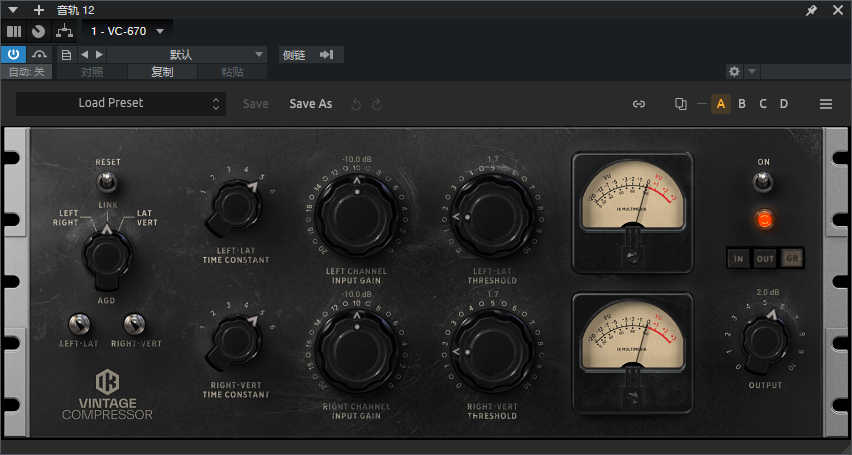
Task: Go to previous preset arrow
Action: pyautogui.click(x=84, y=54)
